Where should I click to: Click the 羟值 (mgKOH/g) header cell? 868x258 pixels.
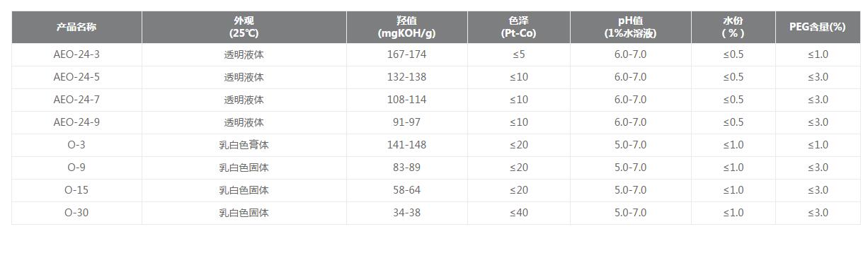coord(407,28)
